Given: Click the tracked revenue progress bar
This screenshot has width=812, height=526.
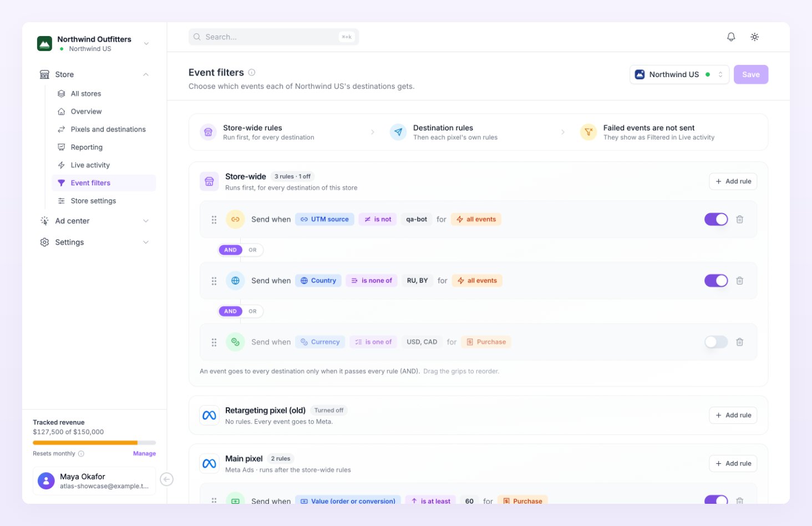Looking at the screenshot, I should (94, 443).
